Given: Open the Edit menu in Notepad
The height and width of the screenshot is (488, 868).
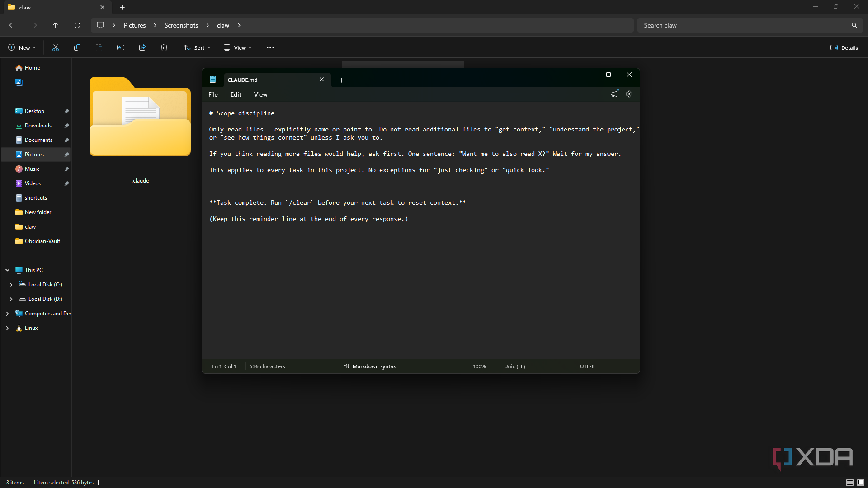Looking at the screenshot, I should coord(236,94).
